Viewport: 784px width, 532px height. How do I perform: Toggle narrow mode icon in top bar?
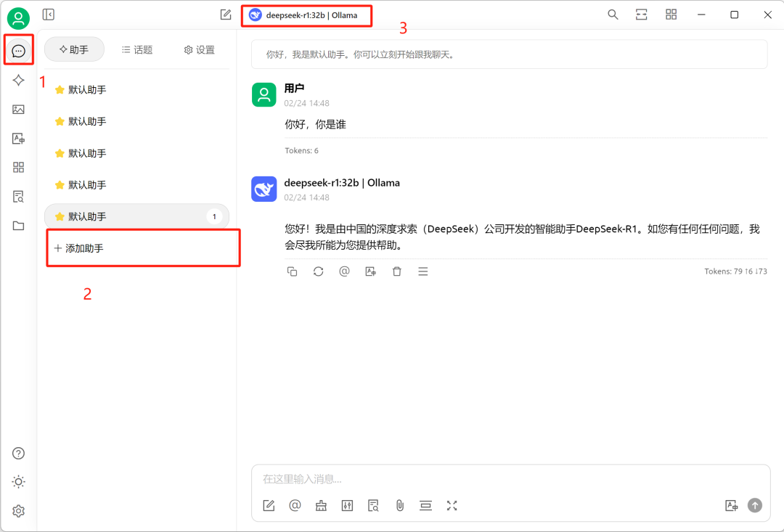pyautogui.click(x=642, y=15)
